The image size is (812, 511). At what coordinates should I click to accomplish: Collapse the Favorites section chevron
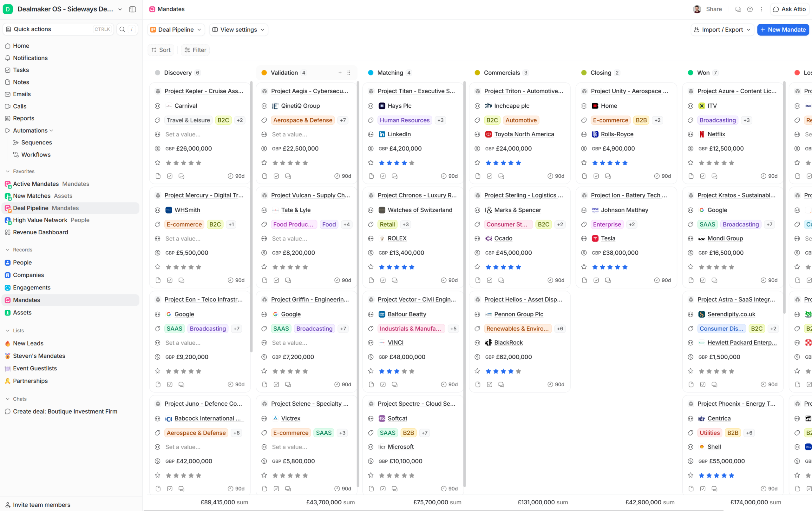pyautogui.click(x=7, y=171)
